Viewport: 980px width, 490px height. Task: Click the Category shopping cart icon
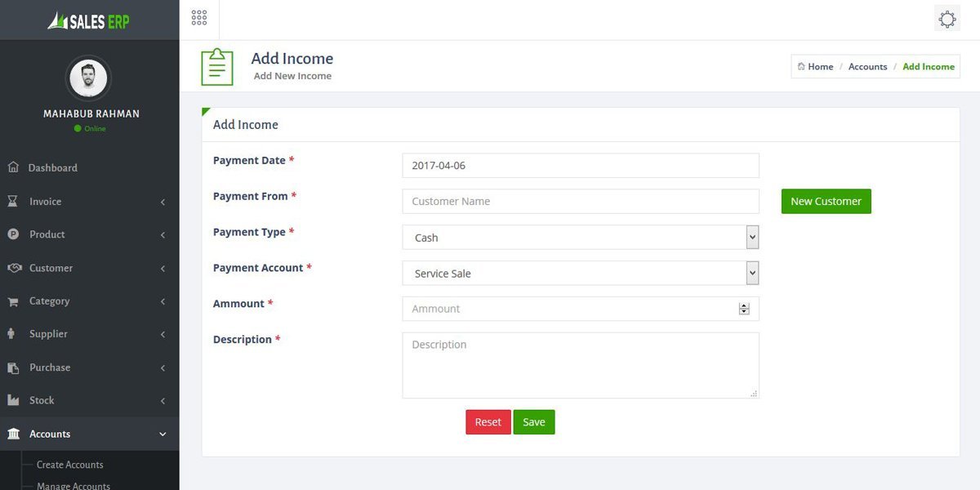tap(13, 301)
